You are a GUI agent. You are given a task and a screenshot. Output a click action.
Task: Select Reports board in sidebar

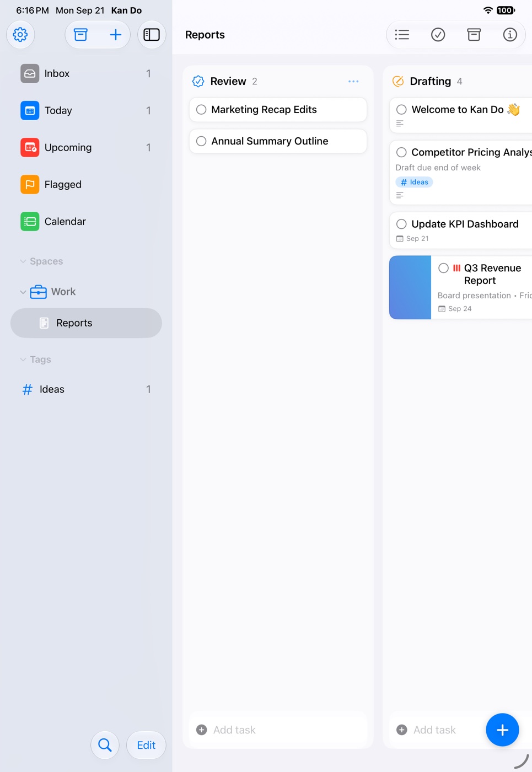(86, 323)
